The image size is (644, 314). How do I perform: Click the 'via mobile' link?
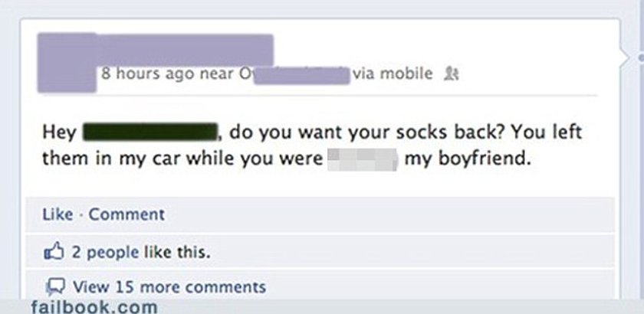coord(393,74)
